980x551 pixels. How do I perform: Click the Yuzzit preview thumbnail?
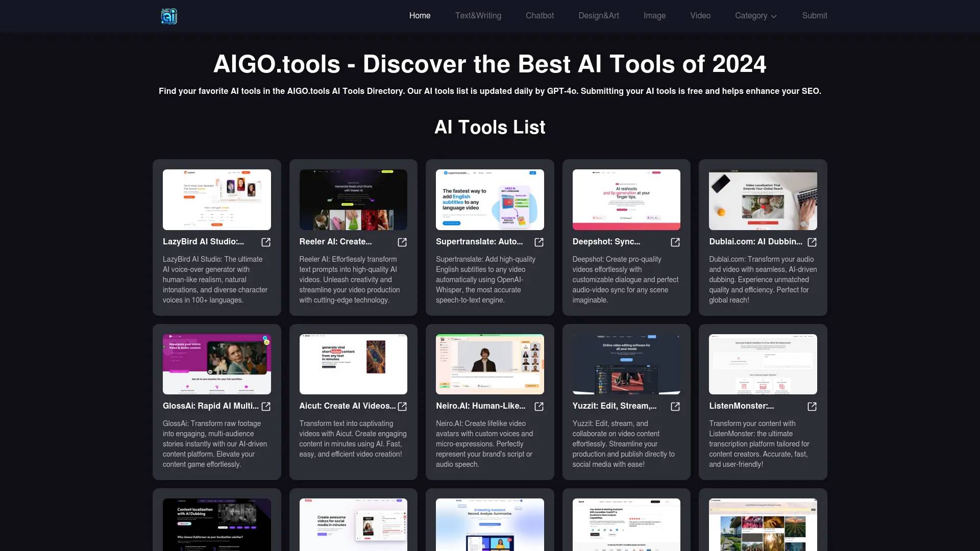[x=626, y=364]
